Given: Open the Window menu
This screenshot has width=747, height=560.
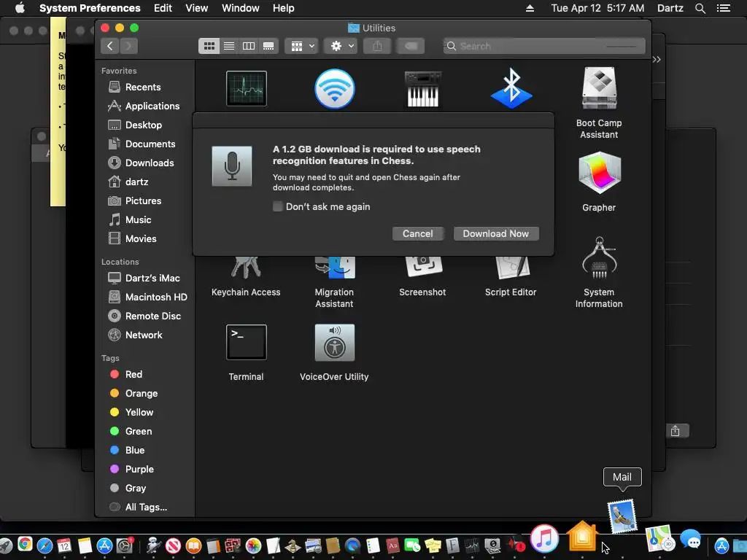Looking at the screenshot, I should pyautogui.click(x=241, y=8).
